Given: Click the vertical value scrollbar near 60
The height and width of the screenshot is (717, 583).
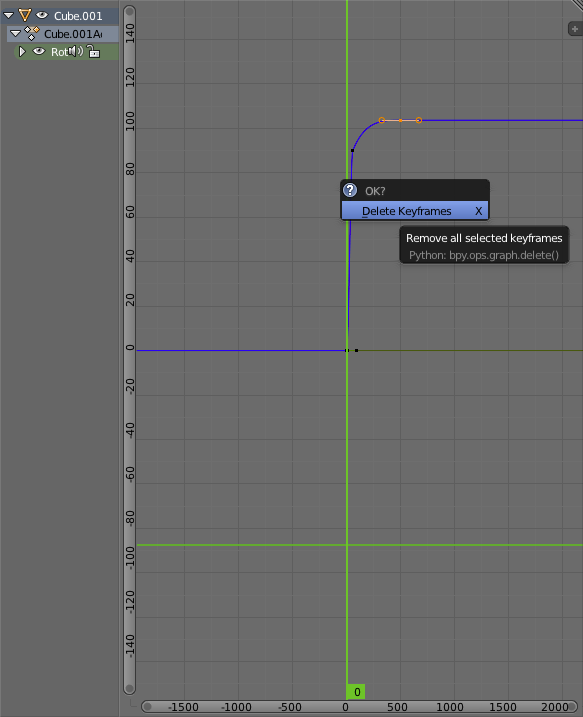Looking at the screenshot, I should (129, 213).
